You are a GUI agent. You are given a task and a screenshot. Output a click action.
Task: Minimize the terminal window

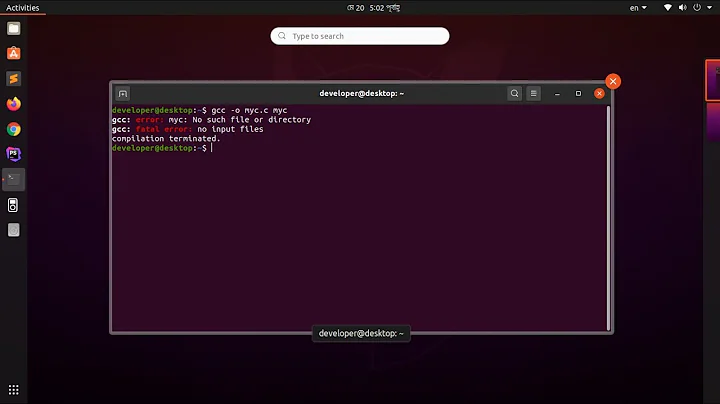(x=557, y=94)
